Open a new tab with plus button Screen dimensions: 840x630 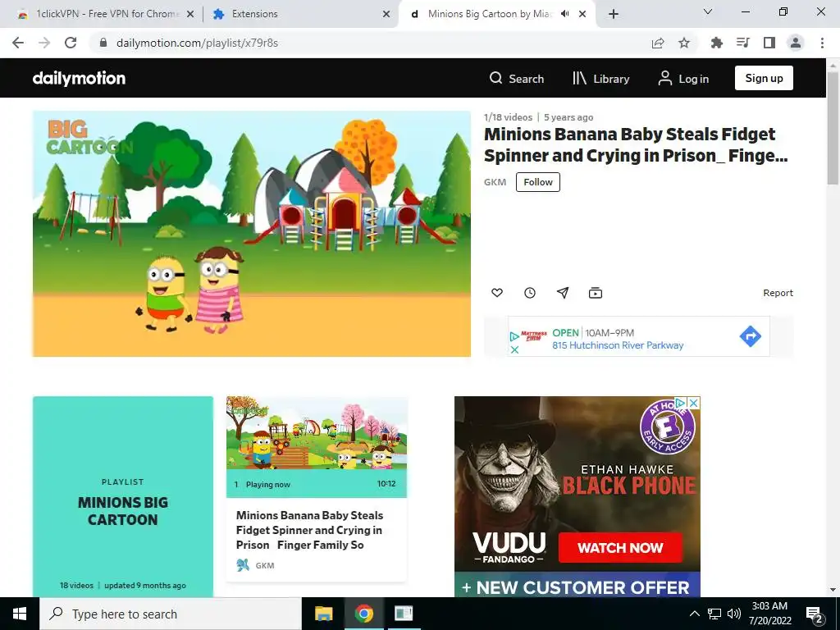pyautogui.click(x=614, y=15)
